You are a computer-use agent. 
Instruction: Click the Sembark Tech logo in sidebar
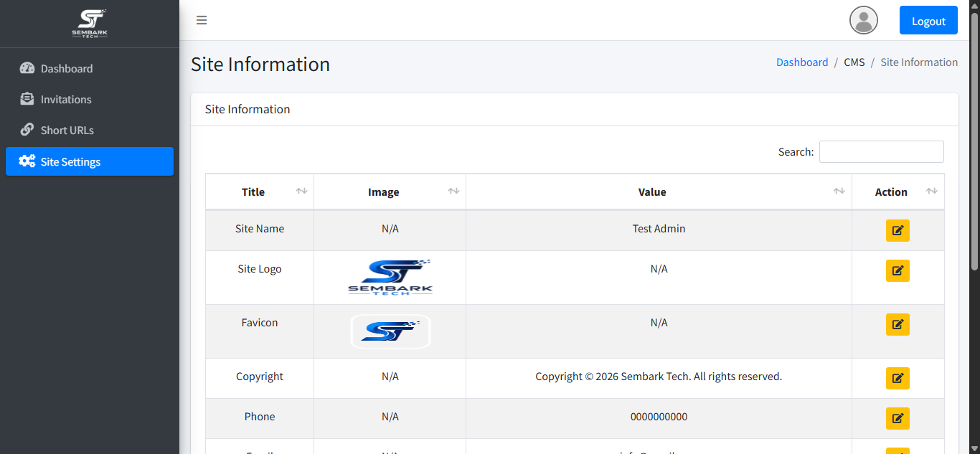tap(90, 24)
